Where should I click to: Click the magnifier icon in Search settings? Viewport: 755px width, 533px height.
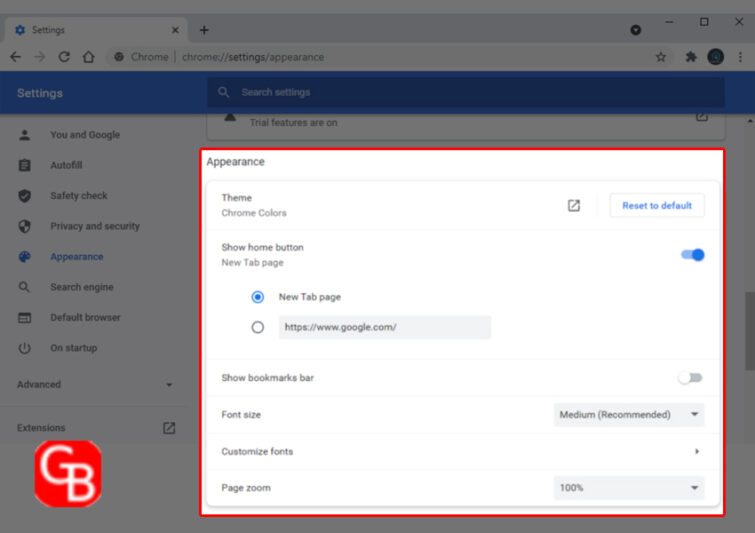coord(223,92)
